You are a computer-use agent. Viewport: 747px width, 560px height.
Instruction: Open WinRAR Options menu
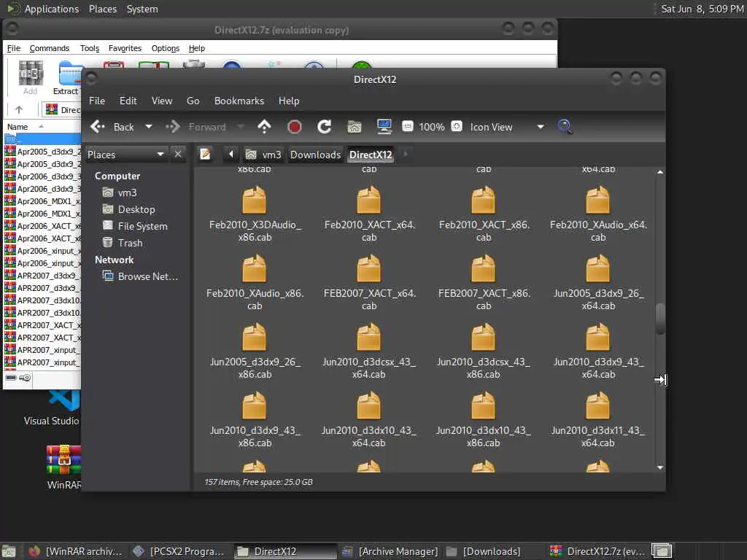[x=166, y=48]
